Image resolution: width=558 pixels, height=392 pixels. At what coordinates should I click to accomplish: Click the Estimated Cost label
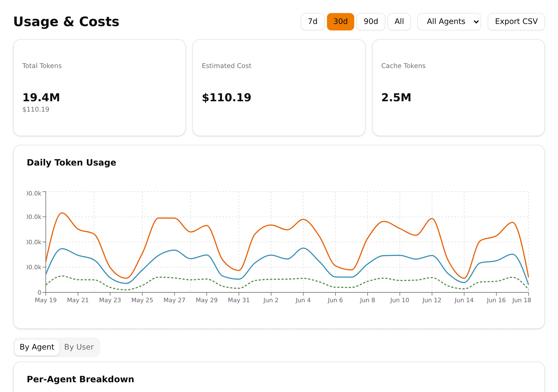pos(226,66)
